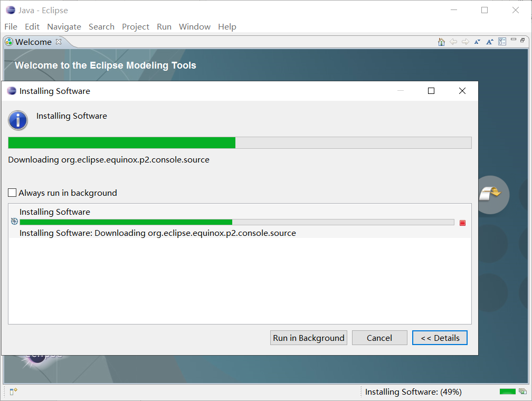This screenshot has height=401, width=532.
Task: Minimize the Welcome view panel
Action: [x=514, y=40]
